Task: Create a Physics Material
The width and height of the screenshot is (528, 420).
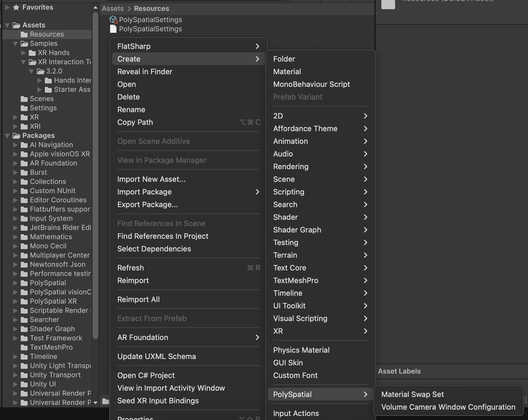Action: click(x=320, y=350)
